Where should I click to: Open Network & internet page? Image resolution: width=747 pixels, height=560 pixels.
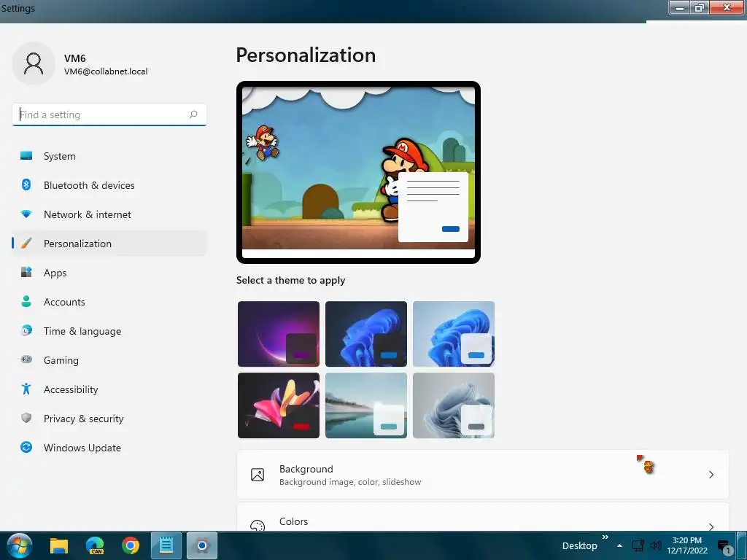click(x=109, y=214)
